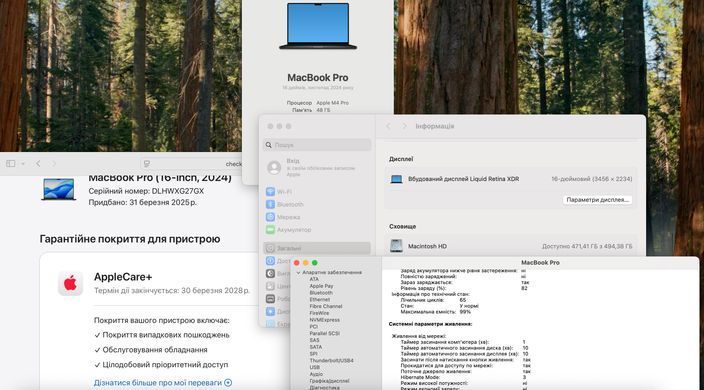Click the user avatar icon in Settings sidebar
704x390 pixels.
[x=274, y=168]
